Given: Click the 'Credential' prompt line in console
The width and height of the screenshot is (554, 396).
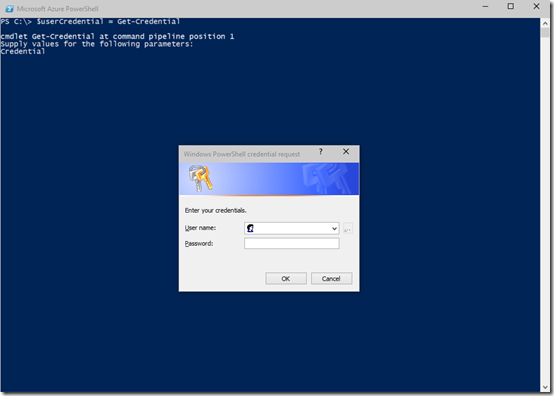Looking at the screenshot, I should point(23,52).
